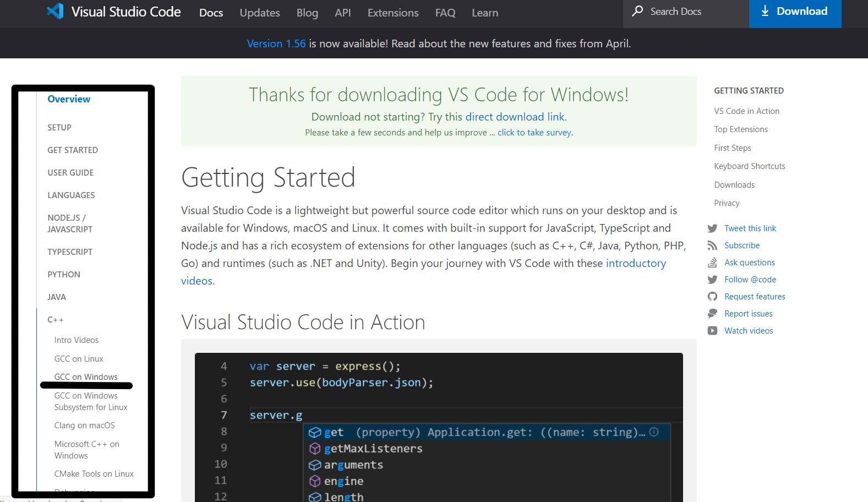Click the Follow @code link
868x502 pixels.
coord(750,280)
